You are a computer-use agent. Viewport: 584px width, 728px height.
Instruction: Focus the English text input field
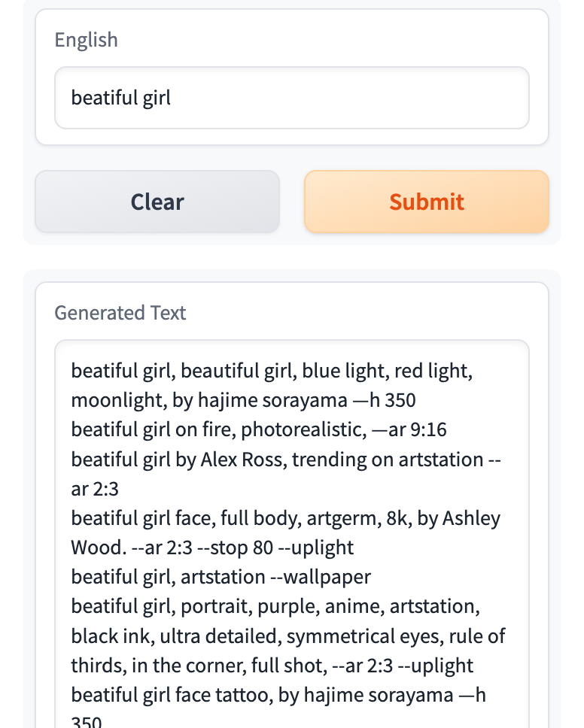[x=292, y=98]
